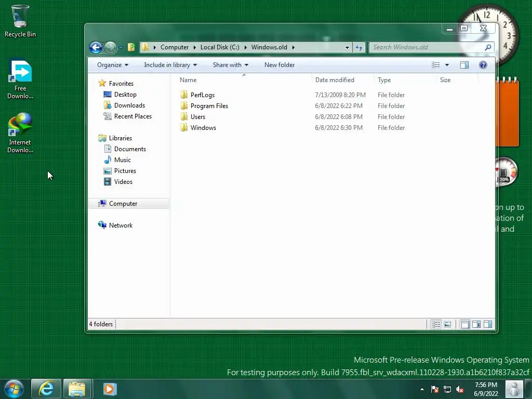Sort by Name column header
The width and height of the screenshot is (532, 399).
coord(244,79)
